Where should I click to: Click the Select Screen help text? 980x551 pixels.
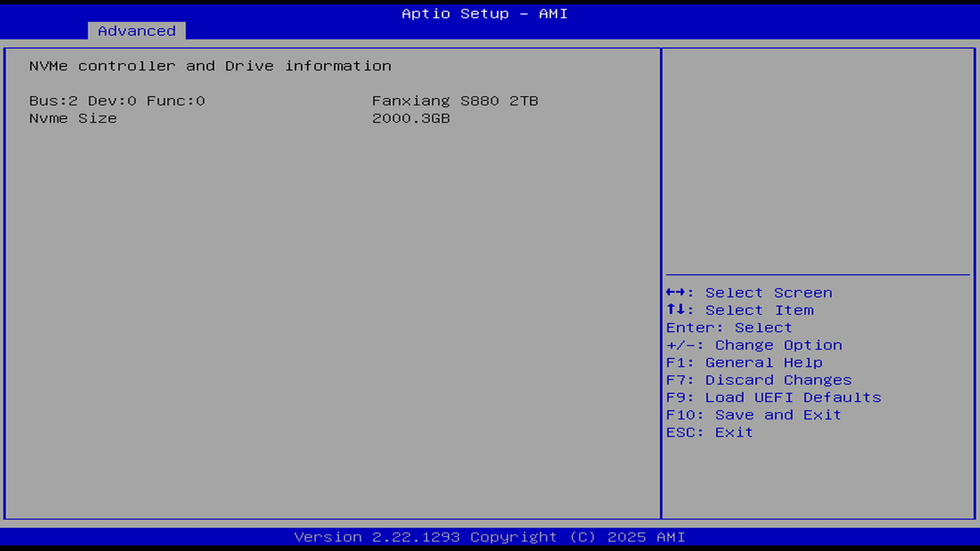768,293
